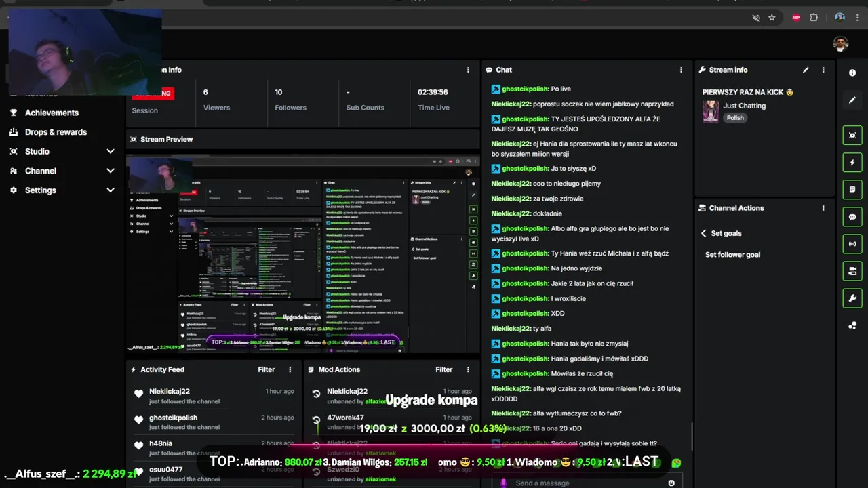Image resolution: width=868 pixels, height=488 pixels.
Task: Click the moderator badge on ghostcikpolish 'XDD' message
Action: [x=496, y=313]
